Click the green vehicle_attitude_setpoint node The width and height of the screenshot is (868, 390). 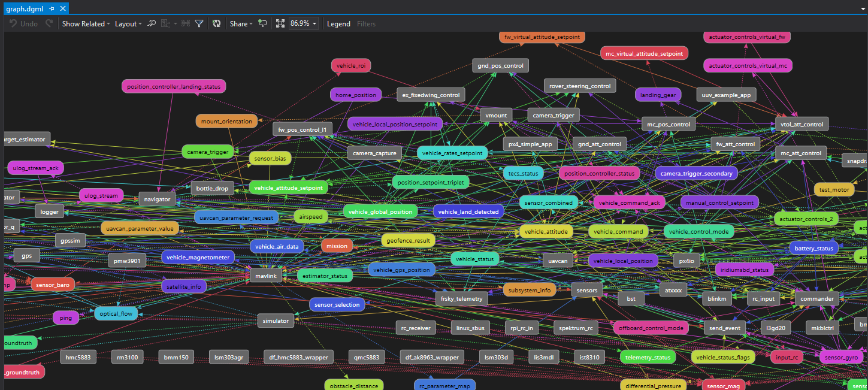point(288,188)
